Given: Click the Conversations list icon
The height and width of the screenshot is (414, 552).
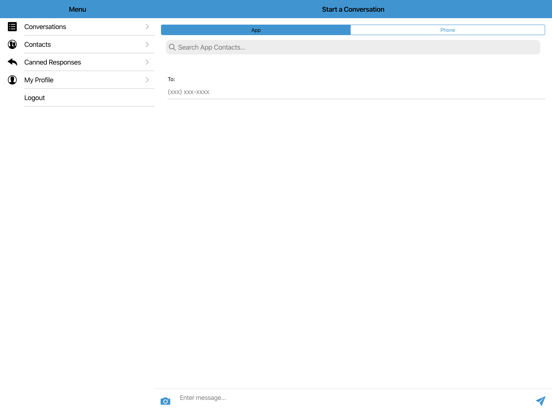Looking at the screenshot, I should [x=12, y=27].
